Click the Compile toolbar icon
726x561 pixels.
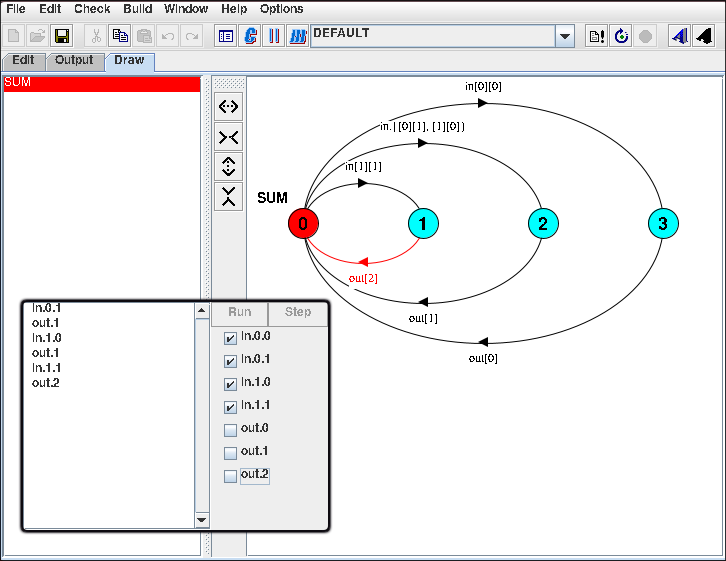250,36
